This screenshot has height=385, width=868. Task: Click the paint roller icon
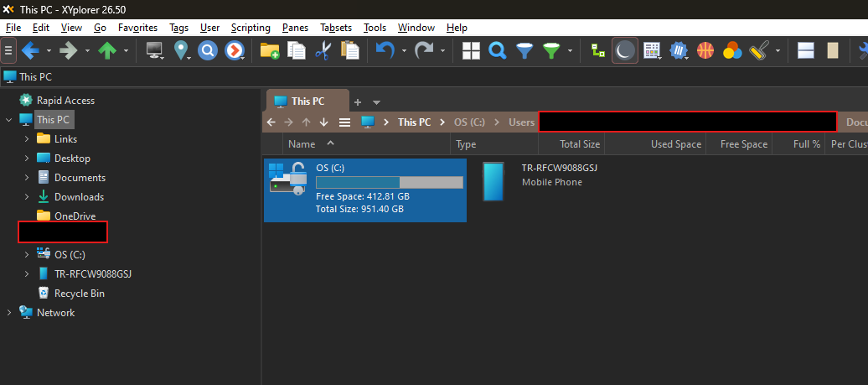(759, 50)
